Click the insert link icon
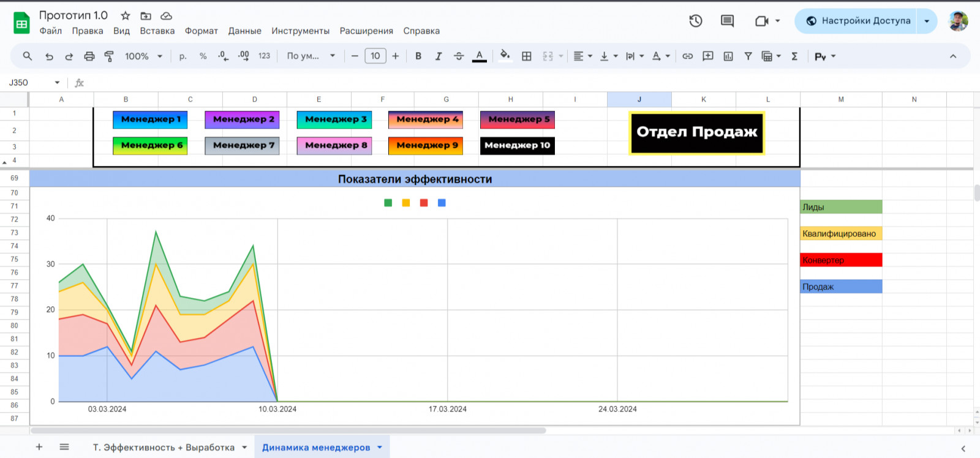Viewport: 980px width, 458px height. point(688,56)
